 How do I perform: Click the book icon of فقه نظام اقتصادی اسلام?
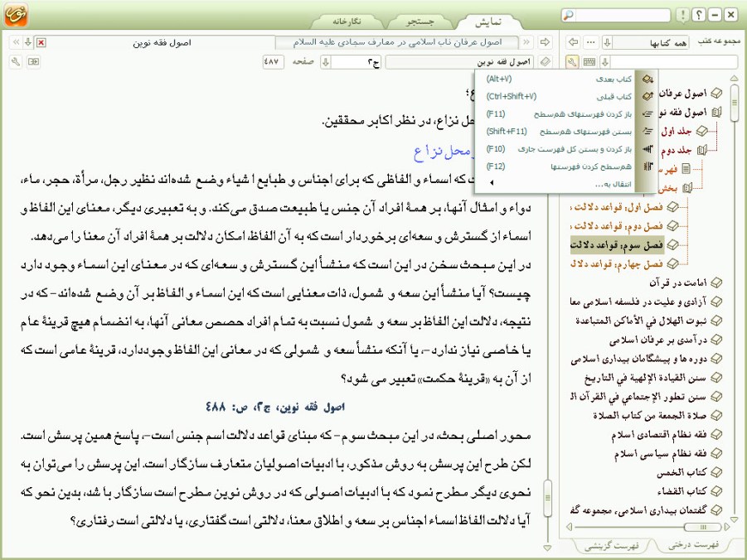715,434
